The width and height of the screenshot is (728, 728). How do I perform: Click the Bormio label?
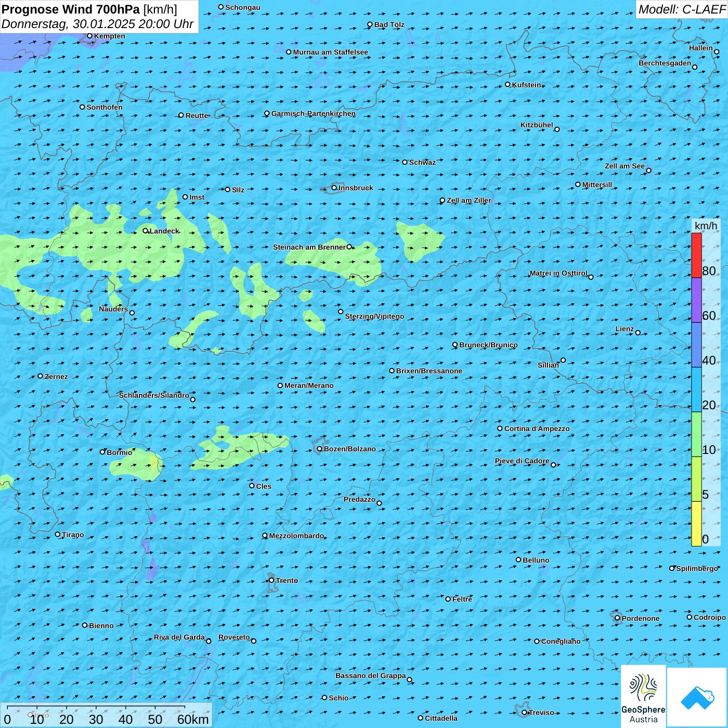[120, 452]
